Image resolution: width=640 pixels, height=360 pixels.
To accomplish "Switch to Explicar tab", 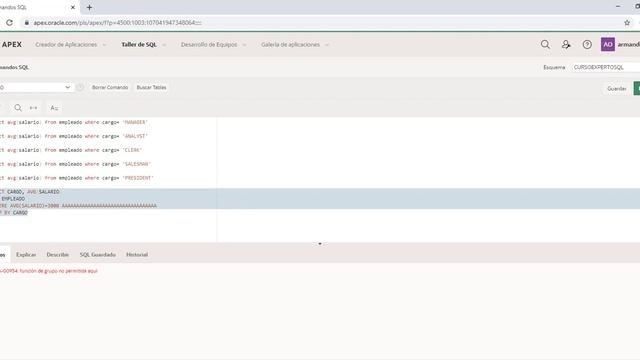I will [26, 254].
